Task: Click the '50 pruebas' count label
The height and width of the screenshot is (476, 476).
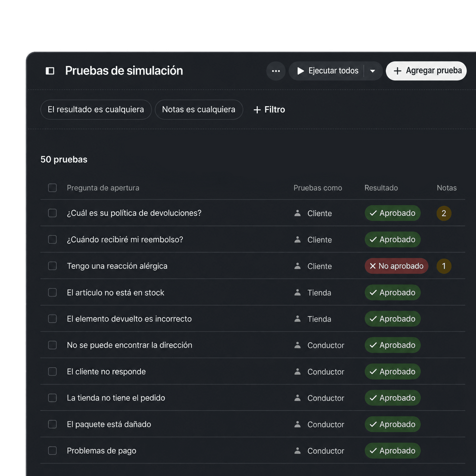Action: point(64,159)
